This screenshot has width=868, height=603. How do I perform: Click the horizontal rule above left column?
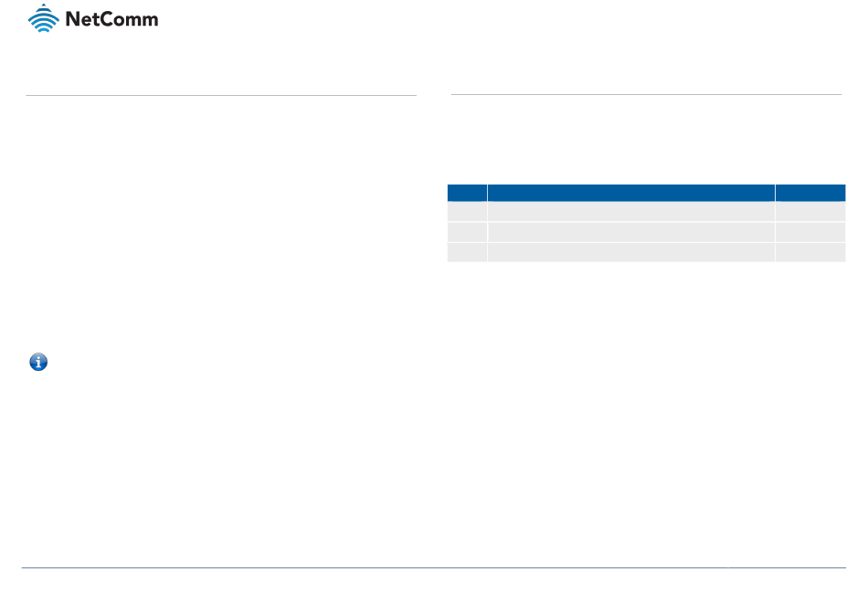(x=221, y=95)
